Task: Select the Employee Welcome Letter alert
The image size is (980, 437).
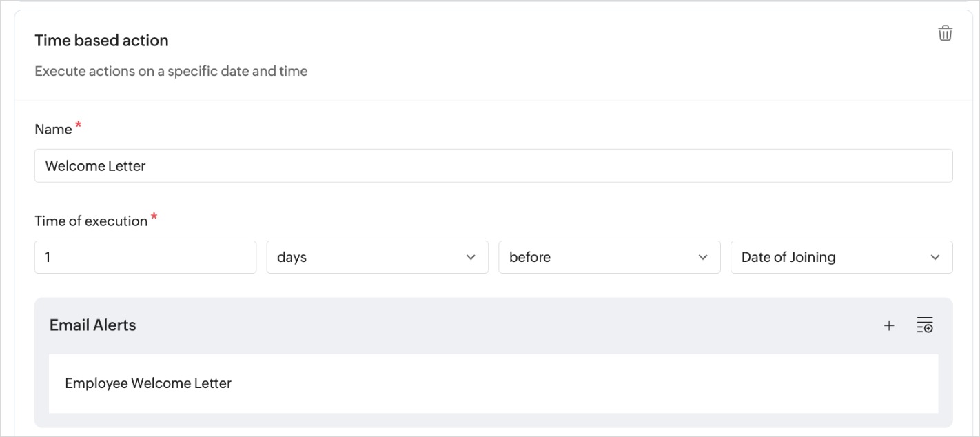Action: coord(148,383)
